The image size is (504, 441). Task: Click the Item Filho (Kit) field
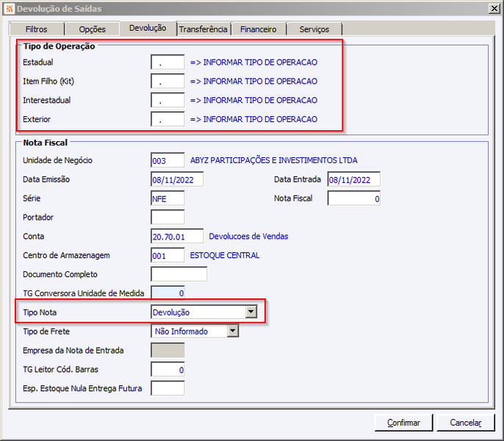tap(168, 82)
